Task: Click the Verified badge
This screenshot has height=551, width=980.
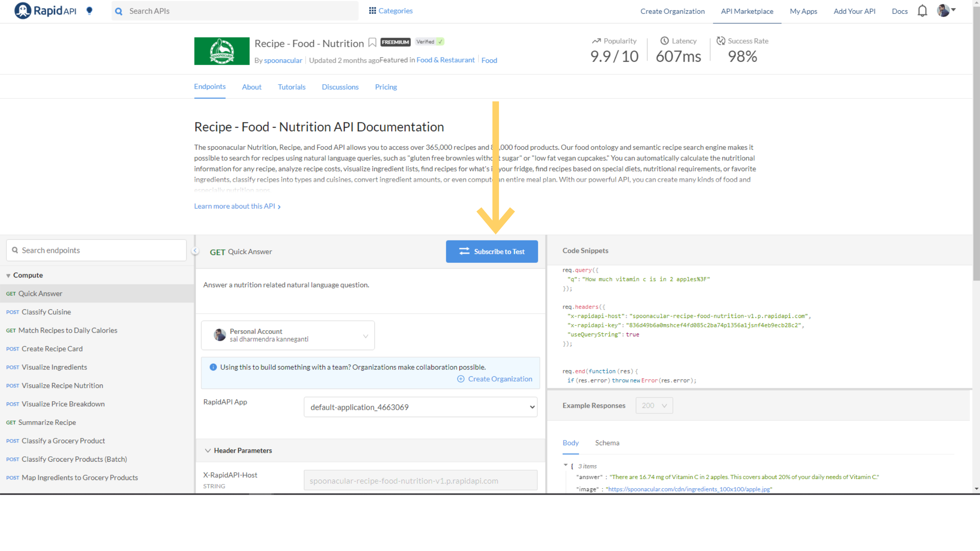Action: pos(430,42)
